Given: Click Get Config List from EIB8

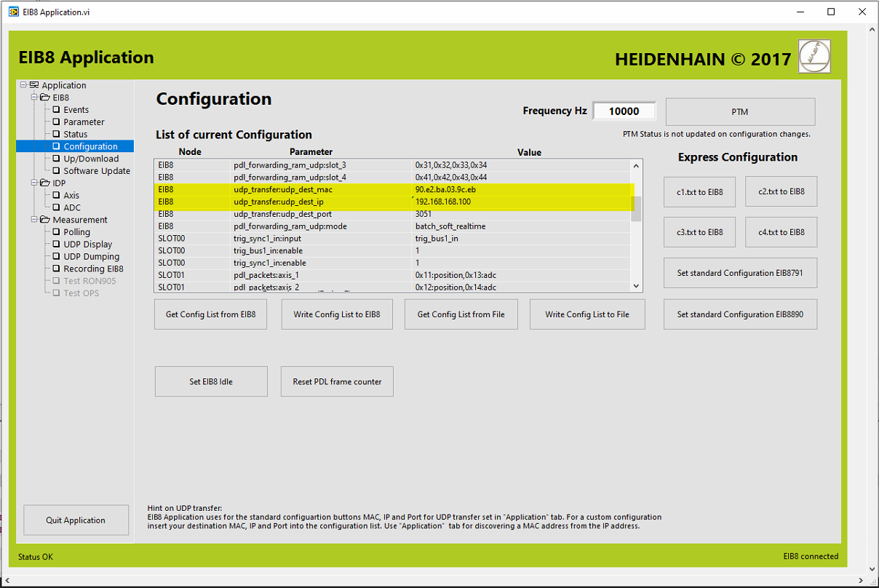Looking at the screenshot, I should click(211, 314).
